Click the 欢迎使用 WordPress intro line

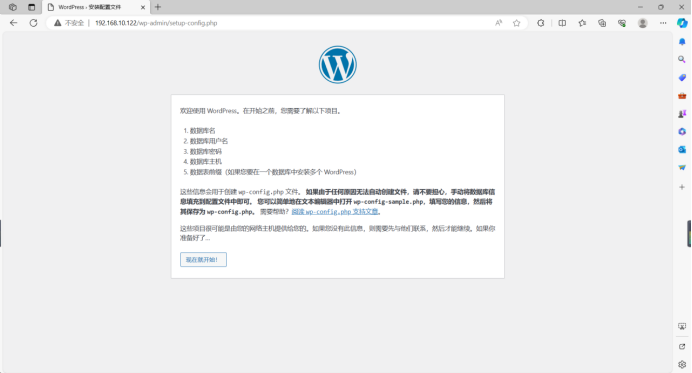(261, 111)
